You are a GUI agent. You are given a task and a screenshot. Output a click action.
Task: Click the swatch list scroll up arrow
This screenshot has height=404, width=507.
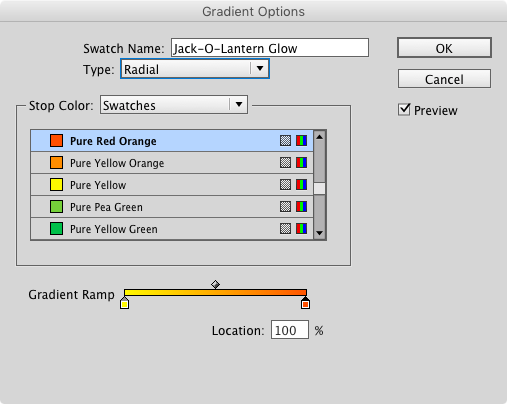(x=319, y=137)
